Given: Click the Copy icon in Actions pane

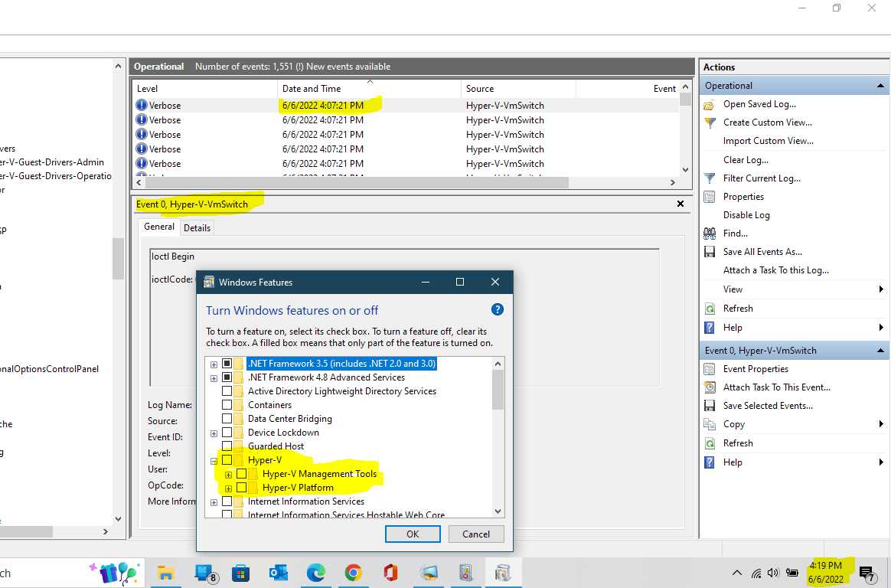Looking at the screenshot, I should [x=709, y=424].
